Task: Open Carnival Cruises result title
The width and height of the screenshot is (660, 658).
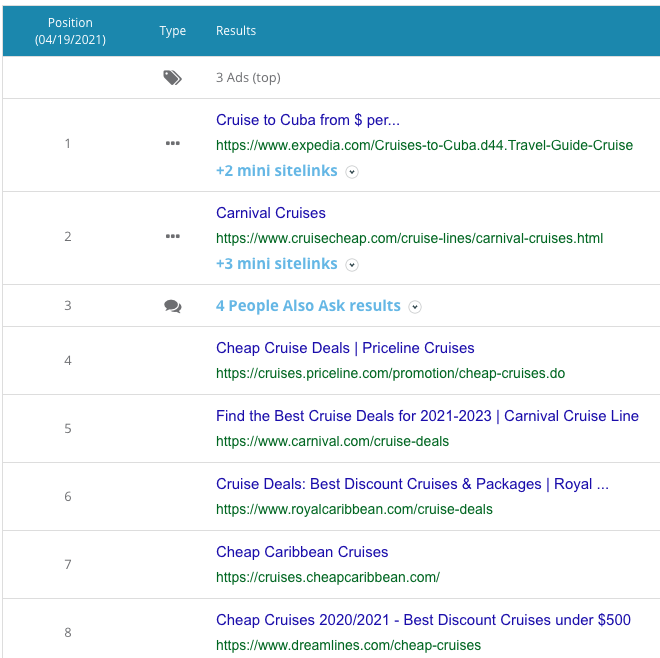Action: (271, 213)
